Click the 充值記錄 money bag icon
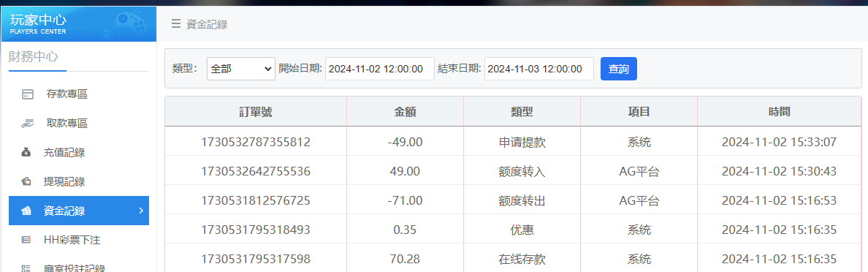 click(26, 152)
